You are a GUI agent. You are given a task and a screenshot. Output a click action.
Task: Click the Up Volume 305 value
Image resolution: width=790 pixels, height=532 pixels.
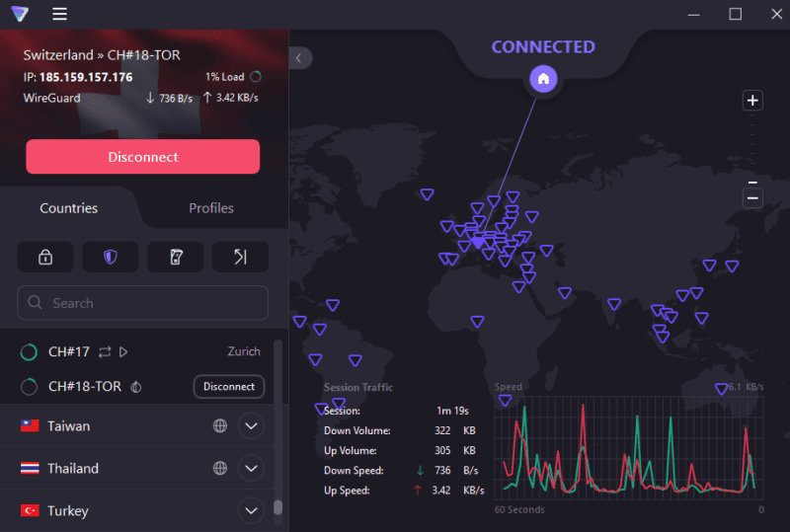(x=442, y=450)
